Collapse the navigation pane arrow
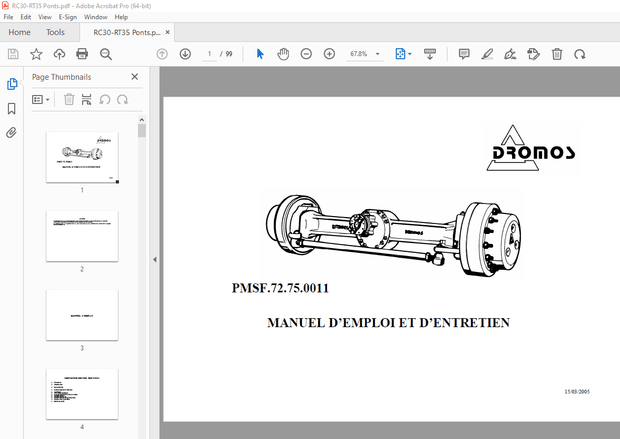 tap(155, 259)
